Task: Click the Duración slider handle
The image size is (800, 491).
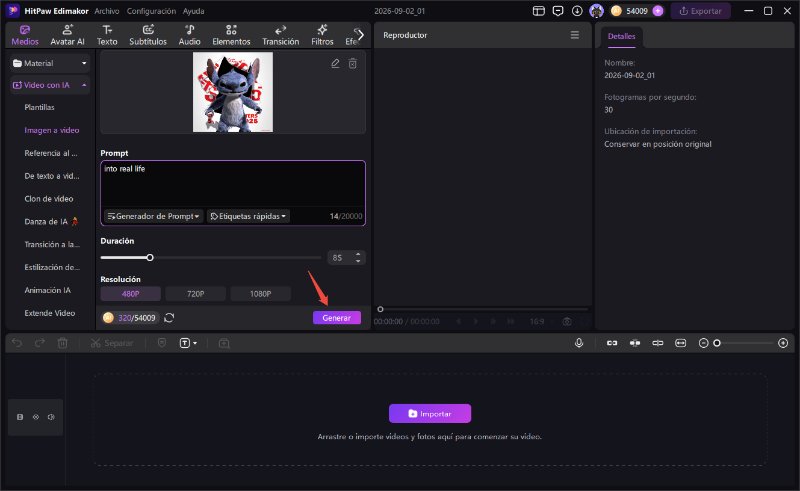Action: click(150, 258)
